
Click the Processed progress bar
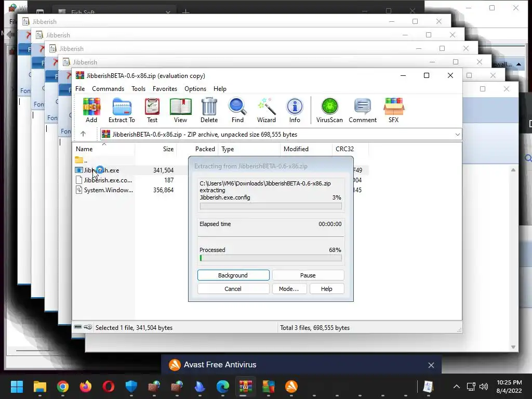[x=271, y=258]
